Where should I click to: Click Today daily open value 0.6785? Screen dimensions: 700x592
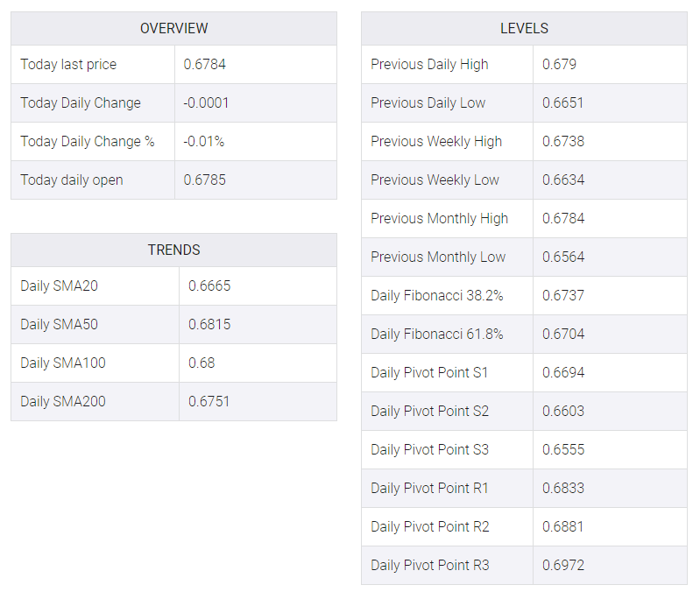point(204,180)
